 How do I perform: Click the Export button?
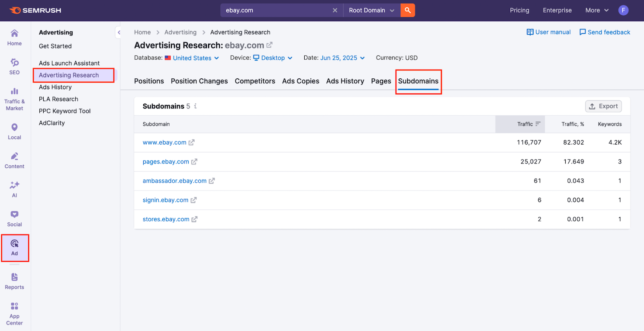[603, 106]
